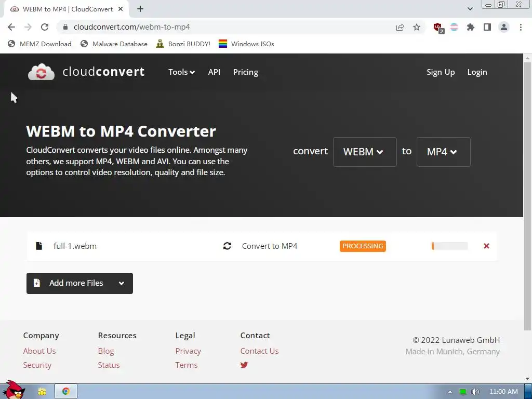532x399 pixels.
Task: Open a new browser tab
Action: (x=140, y=9)
